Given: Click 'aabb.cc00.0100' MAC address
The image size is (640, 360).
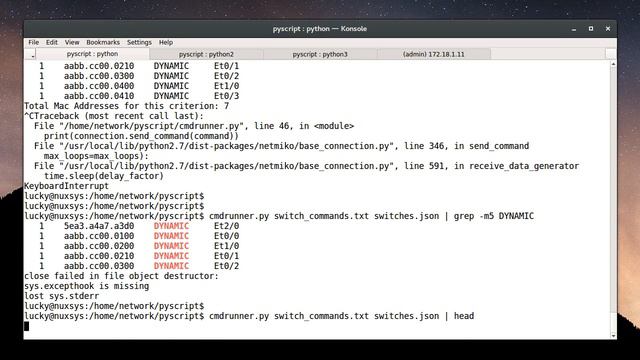Looking at the screenshot, I should point(99,236).
